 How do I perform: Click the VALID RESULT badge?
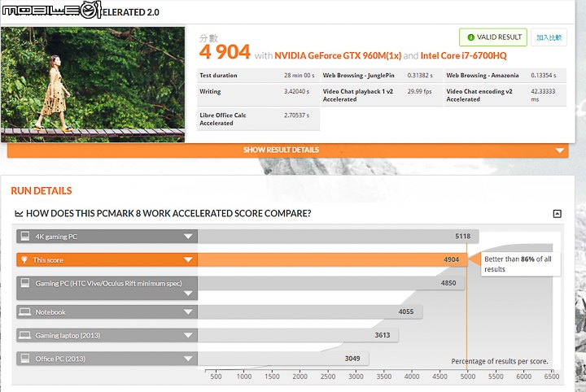coord(493,37)
